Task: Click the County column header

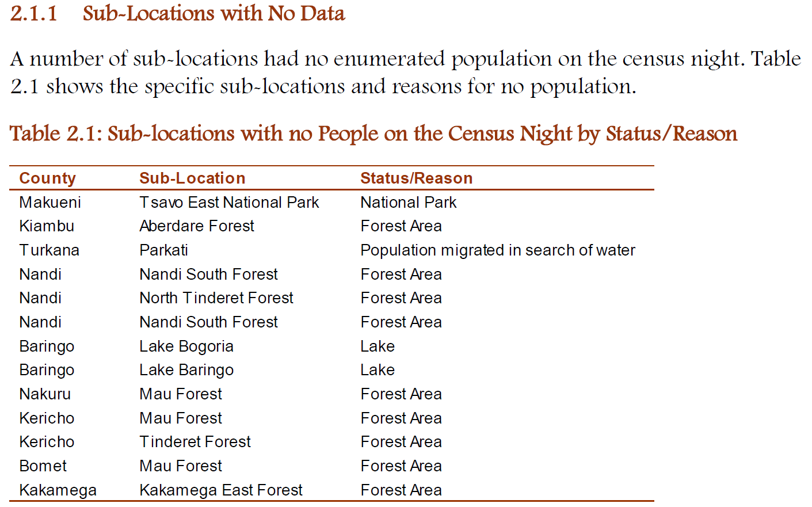Action: click(47, 178)
